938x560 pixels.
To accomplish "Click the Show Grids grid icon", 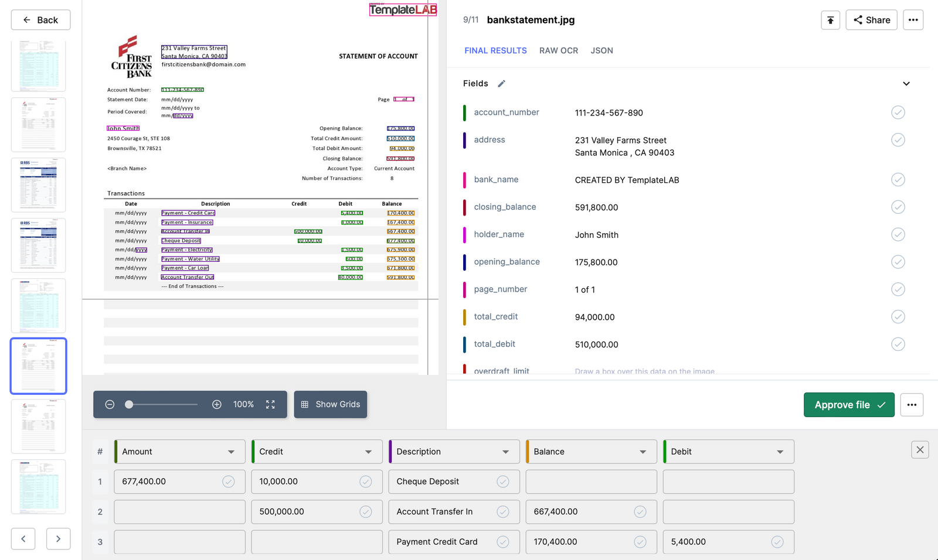I will (x=304, y=404).
